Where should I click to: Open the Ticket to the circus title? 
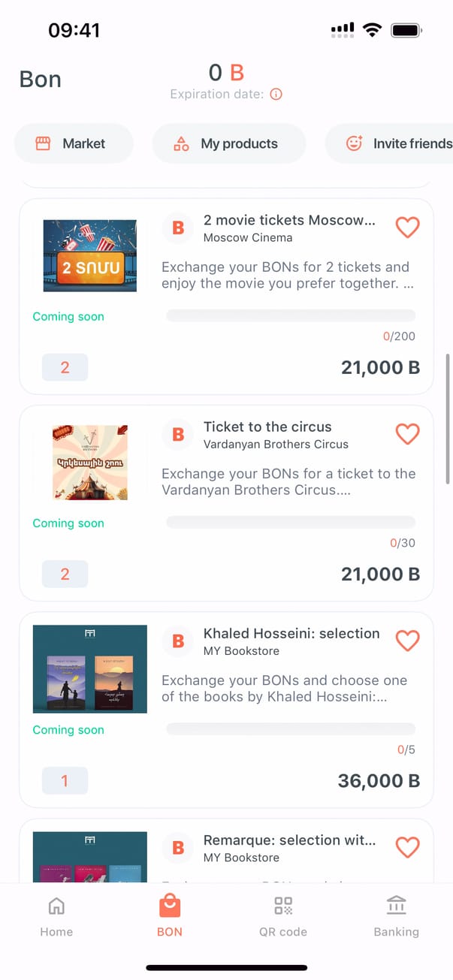click(267, 427)
